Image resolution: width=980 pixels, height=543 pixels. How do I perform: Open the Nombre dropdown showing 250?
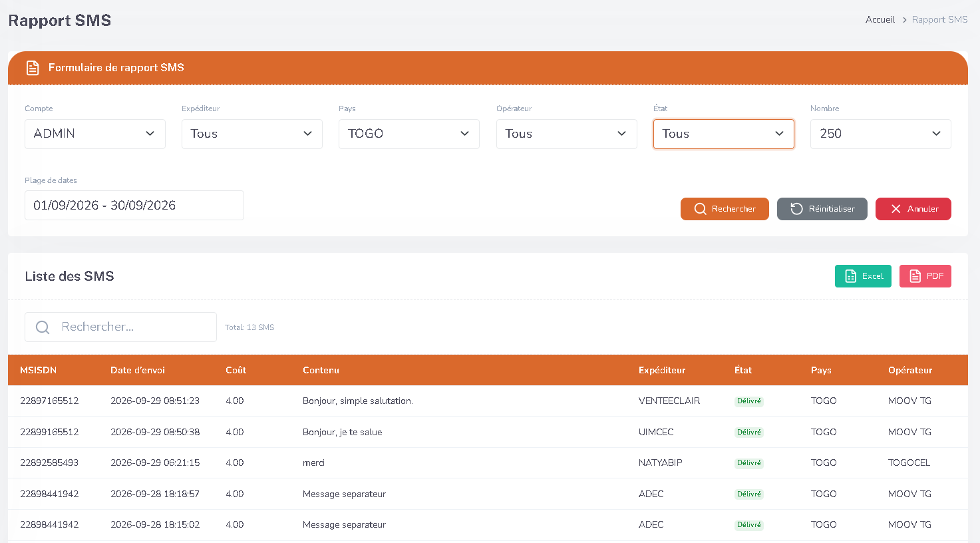click(881, 134)
